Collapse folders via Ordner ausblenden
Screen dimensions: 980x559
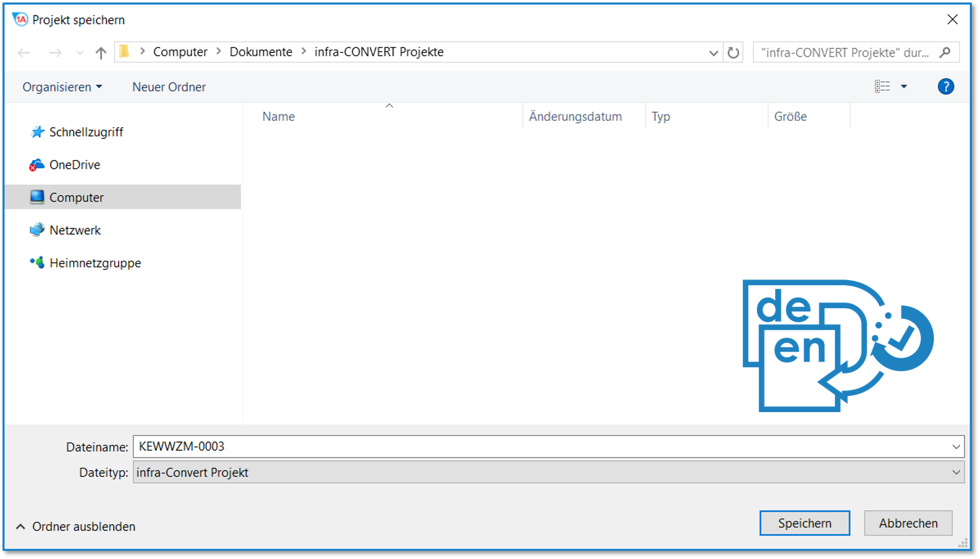tap(75, 527)
